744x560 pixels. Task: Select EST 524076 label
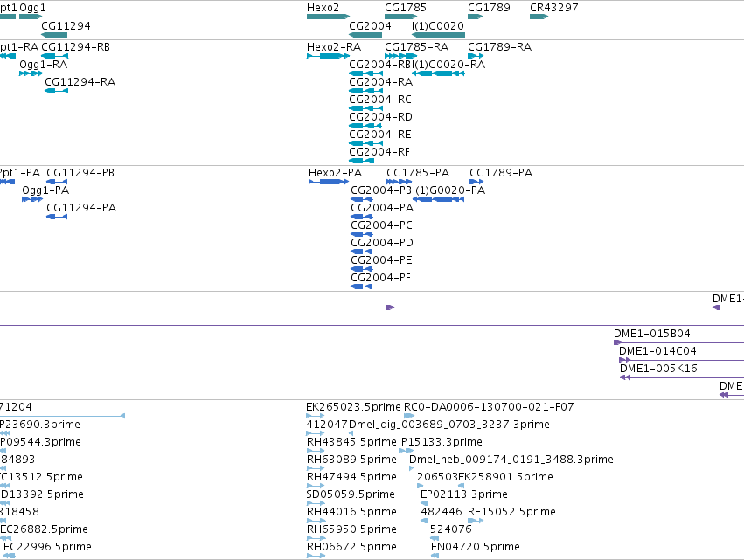tap(451, 530)
